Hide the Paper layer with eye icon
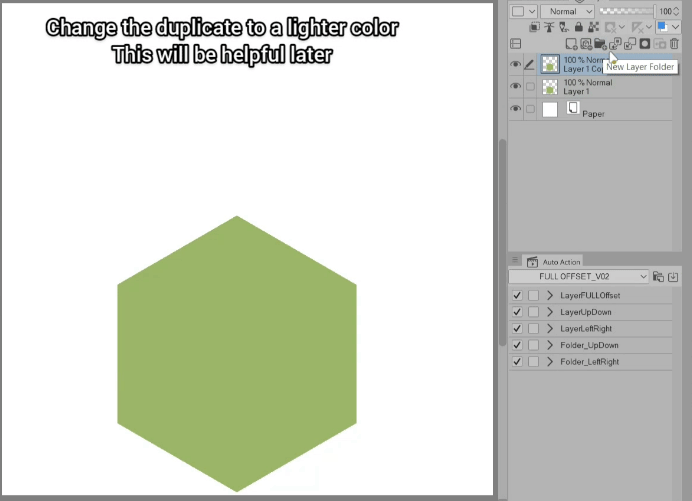The image size is (692, 501). (515, 109)
